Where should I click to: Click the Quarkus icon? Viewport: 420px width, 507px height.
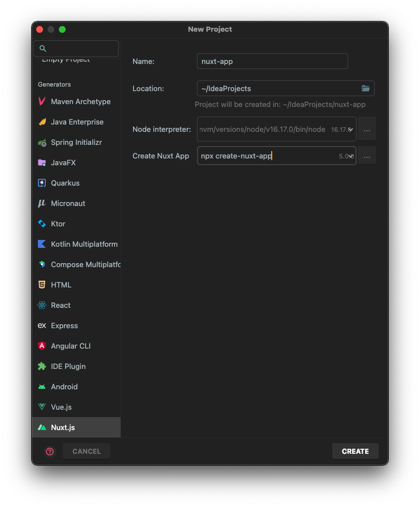(x=42, y=183)
